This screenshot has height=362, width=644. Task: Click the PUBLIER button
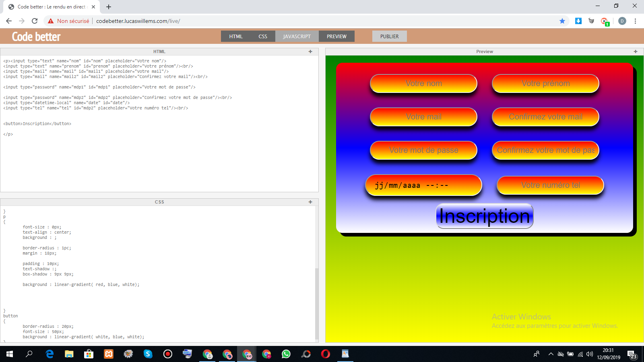click(389, 36)
